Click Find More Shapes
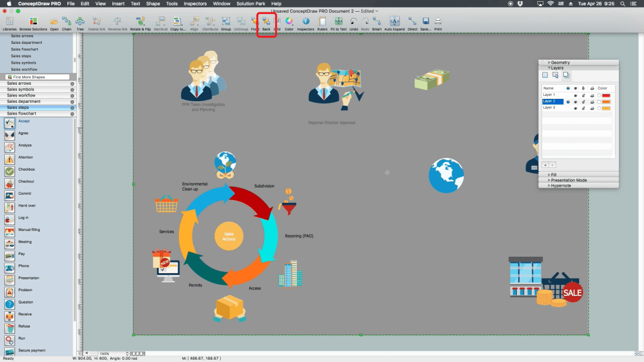 (37, 77)
